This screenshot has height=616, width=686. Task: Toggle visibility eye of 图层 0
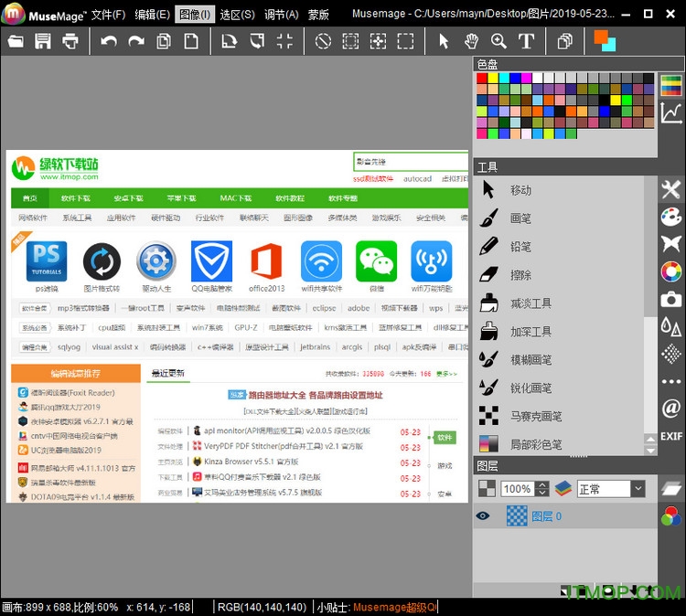point(483,516)
